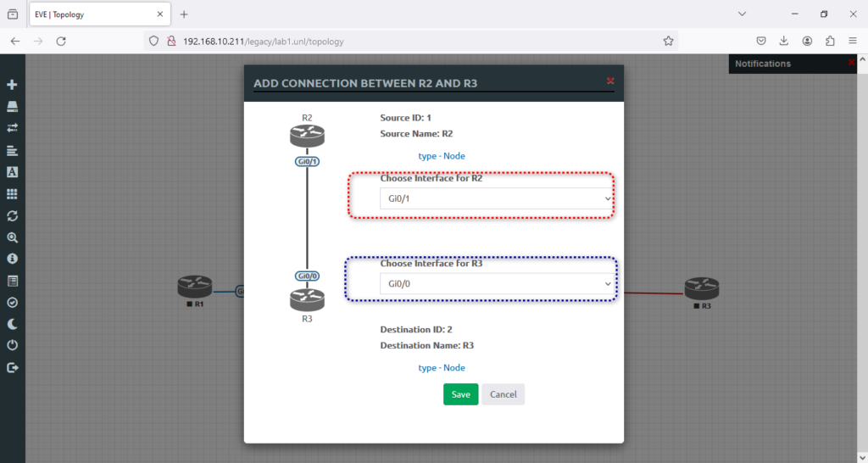Open Startup-configs sidebar icon
868x463 pixels.
tap(12, 151)
